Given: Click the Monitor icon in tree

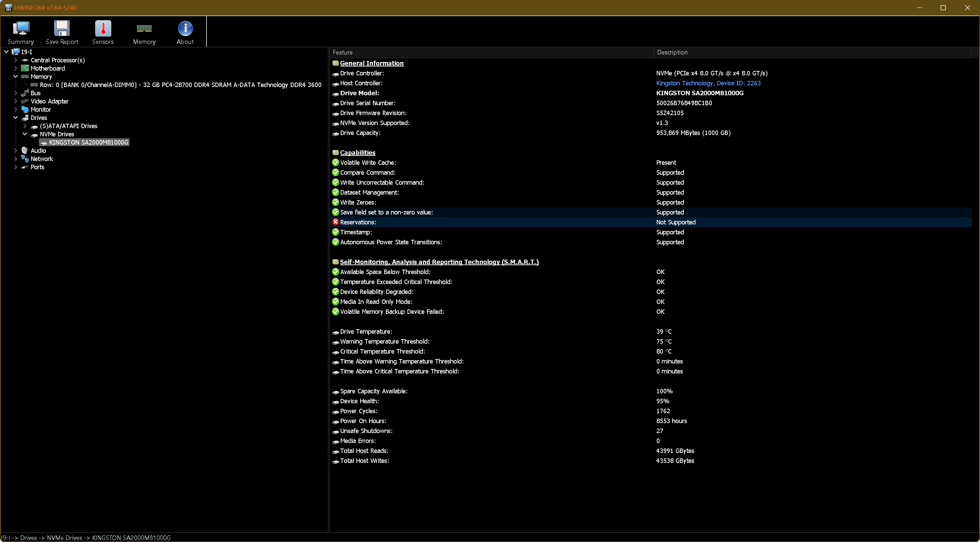Looking at the screenshot, I should (x=25, y=110).
